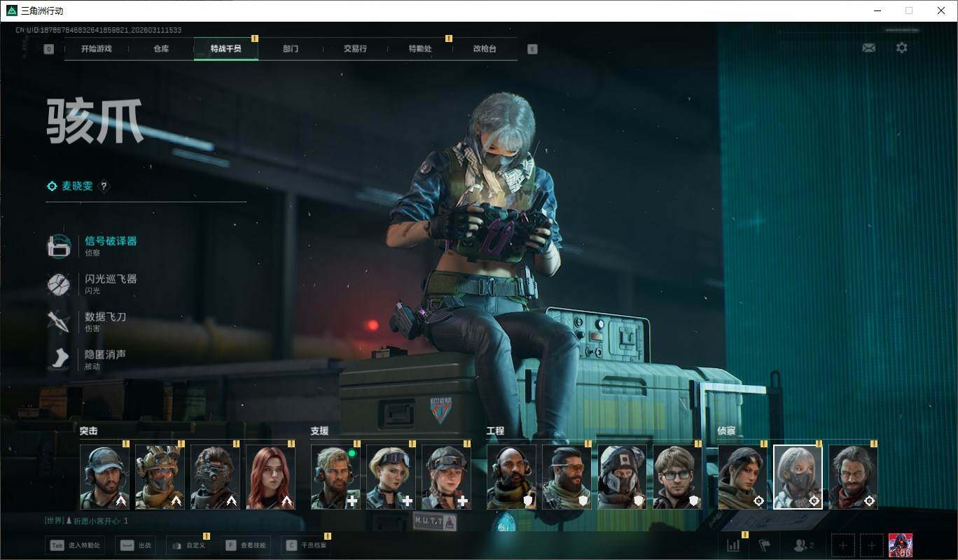
Task: Pick the blonde support operator with goggles on her hair
Action: coord(391,477)
